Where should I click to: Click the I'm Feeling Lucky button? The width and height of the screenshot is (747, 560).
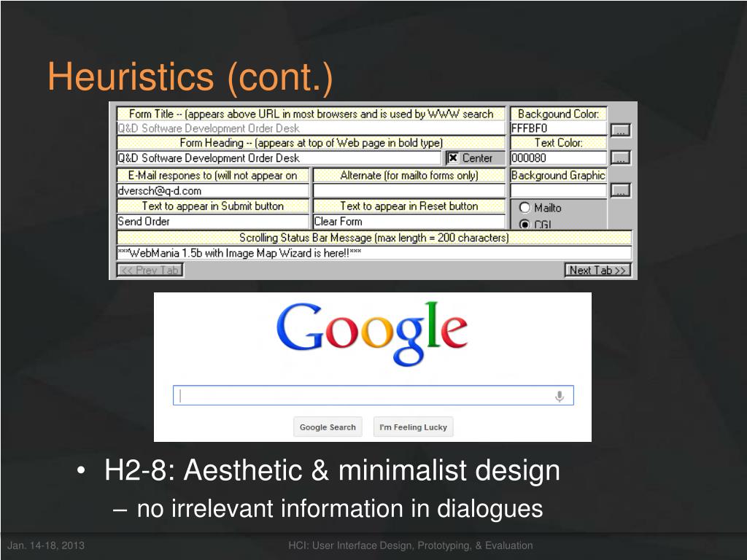pos(413,427)
